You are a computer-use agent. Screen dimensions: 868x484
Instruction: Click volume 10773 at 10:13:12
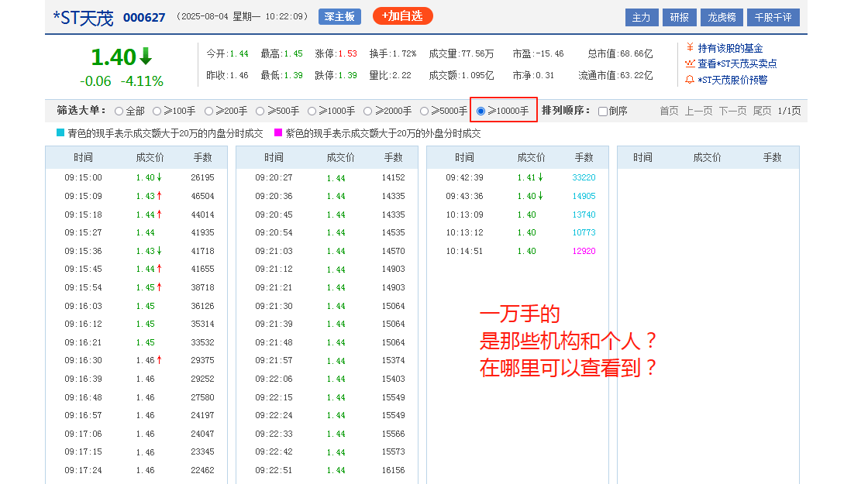pyautogui.click(x=584, y=232)
